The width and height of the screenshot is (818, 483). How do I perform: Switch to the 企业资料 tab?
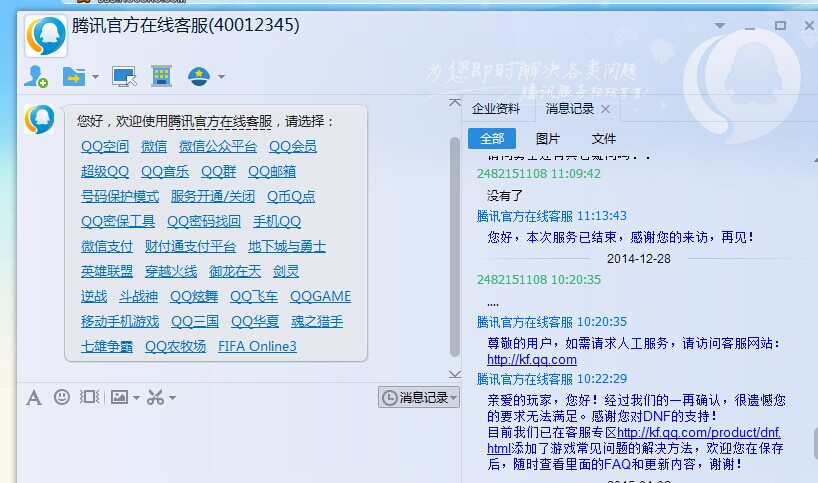coord(496,108)
